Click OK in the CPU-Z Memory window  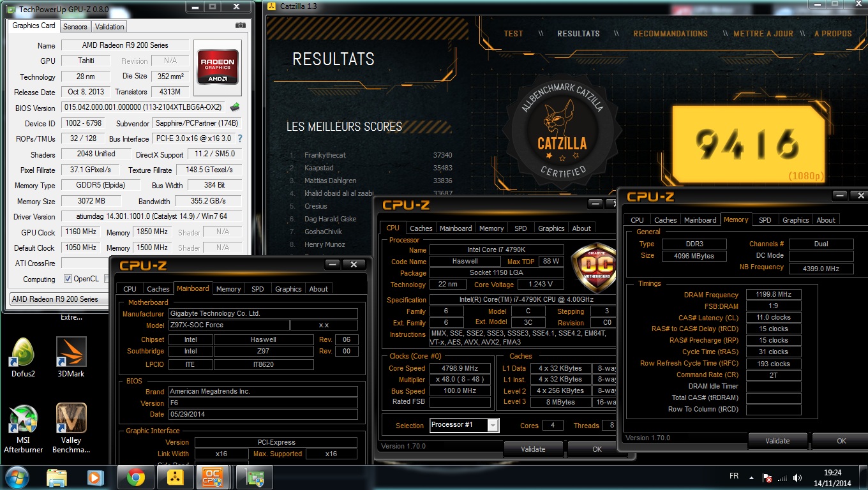click(x=840, y=441)
